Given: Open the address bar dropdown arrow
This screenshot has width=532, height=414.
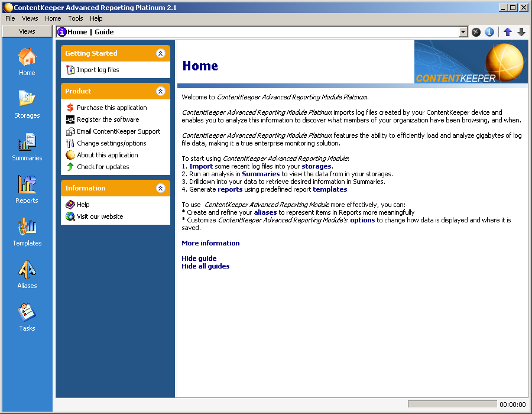Looking at the screenshot, I should click(x=463, y=32).
